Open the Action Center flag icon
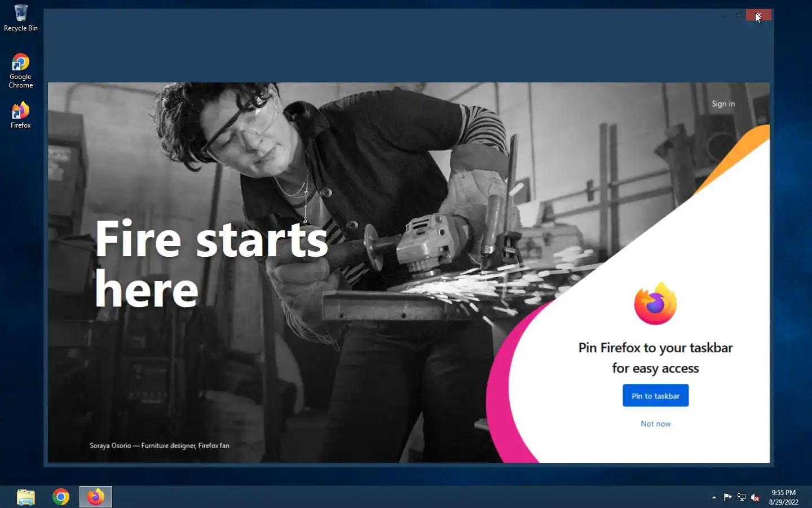 pyautogui.click(x=727, y=497)
